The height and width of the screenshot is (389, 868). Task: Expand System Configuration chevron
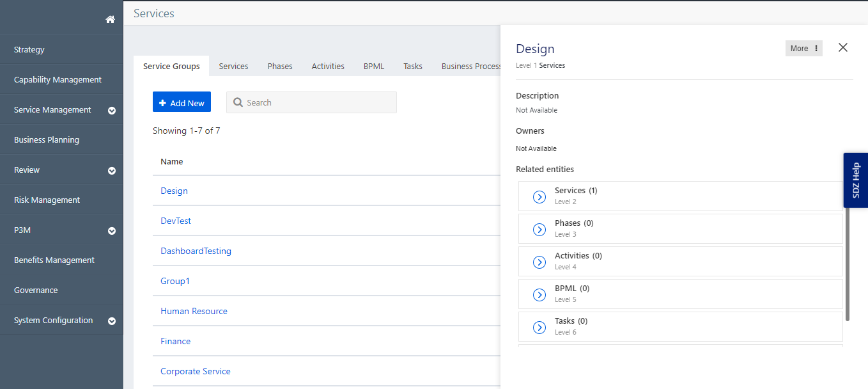[112, 321]
